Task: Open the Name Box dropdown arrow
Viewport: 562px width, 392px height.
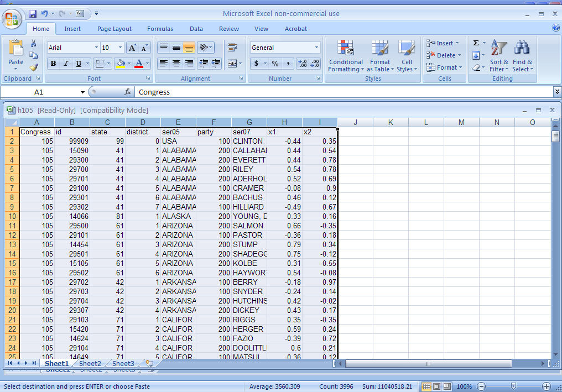Action: (x=82, y=92)
